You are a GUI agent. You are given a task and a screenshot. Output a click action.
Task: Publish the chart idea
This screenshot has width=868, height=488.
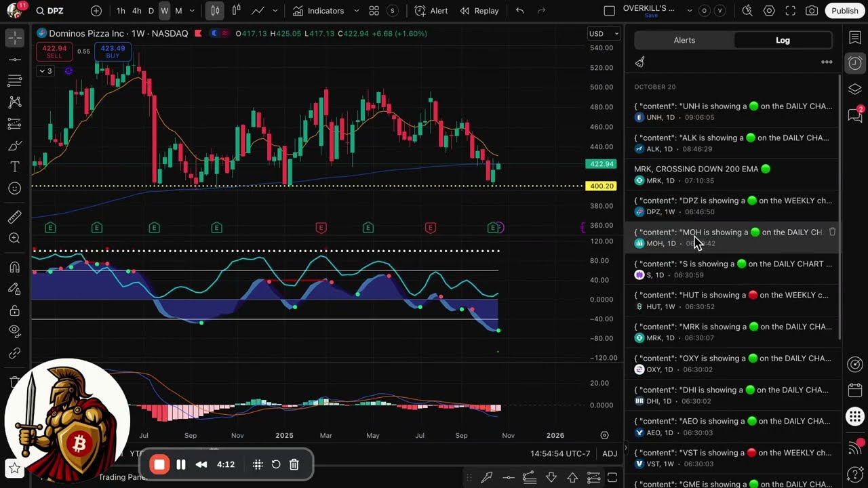(x=845, y=11)
